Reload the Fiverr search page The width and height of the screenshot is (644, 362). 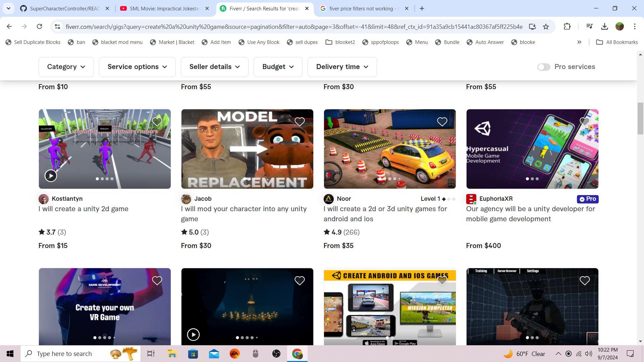[40, 26]
